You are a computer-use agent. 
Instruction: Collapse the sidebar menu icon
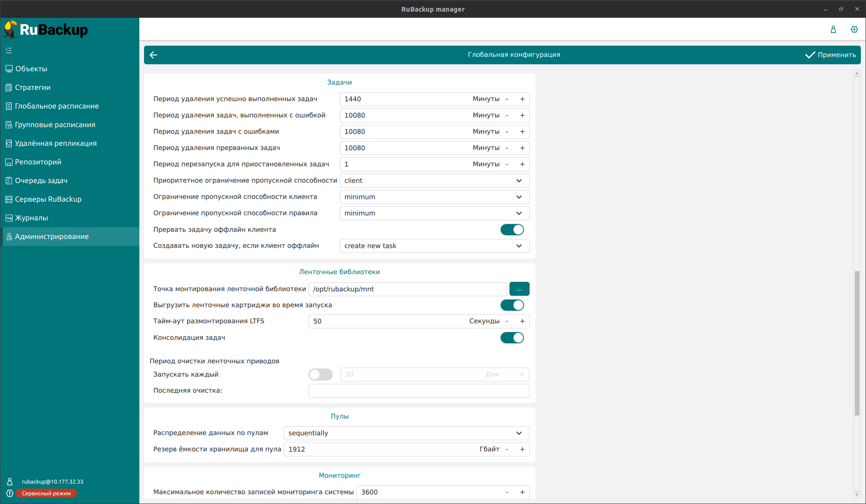click(9, 50)
